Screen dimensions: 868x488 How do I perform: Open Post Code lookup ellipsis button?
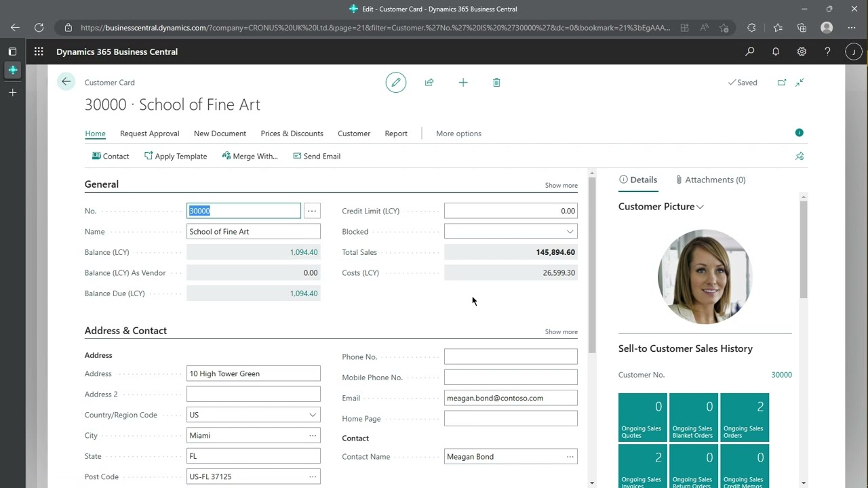(313, 476)
